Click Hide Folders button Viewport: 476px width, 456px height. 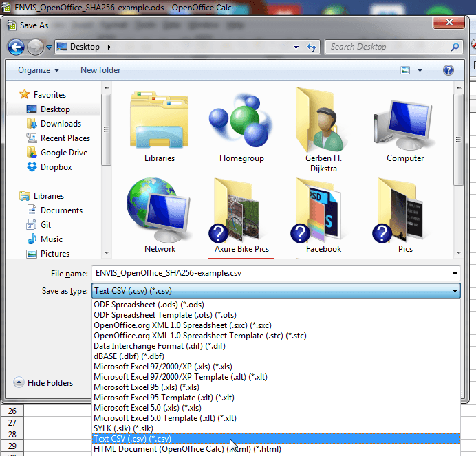43,383
